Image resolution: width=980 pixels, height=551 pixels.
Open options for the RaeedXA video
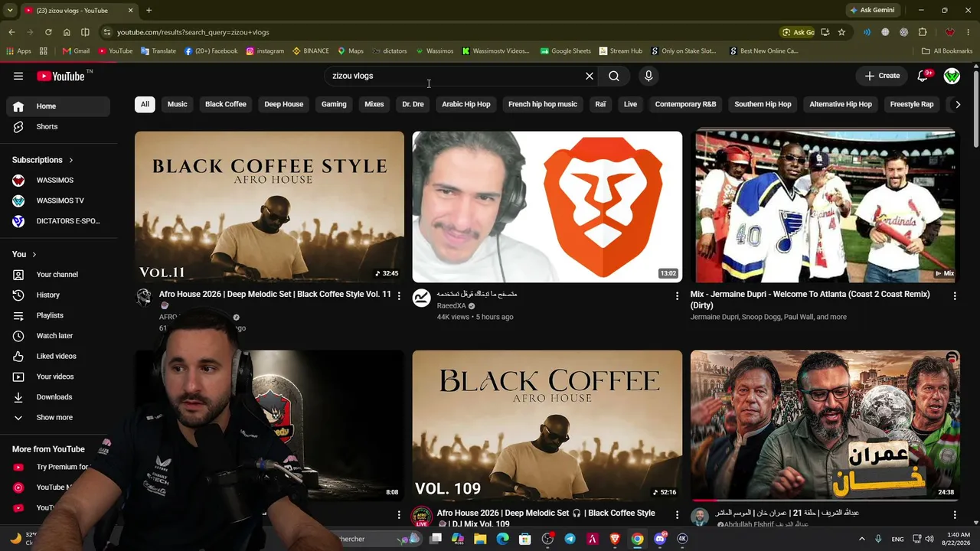coord(677,295)
